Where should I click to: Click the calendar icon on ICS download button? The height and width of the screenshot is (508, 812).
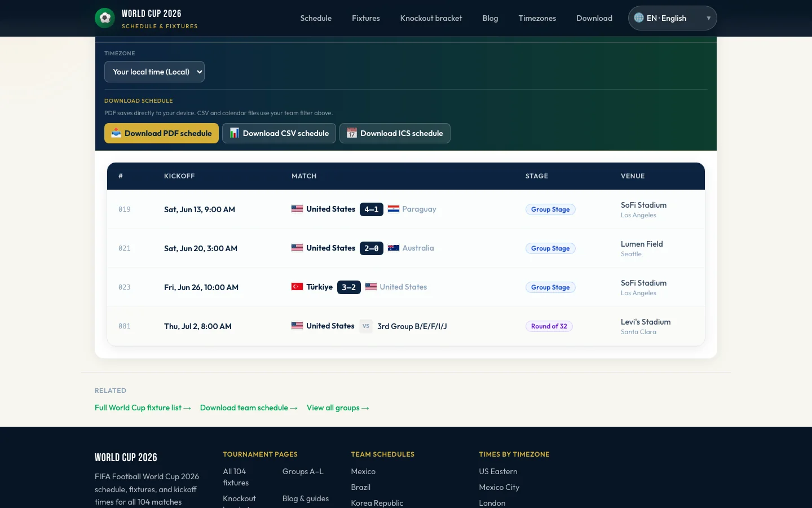pos(352,133)
